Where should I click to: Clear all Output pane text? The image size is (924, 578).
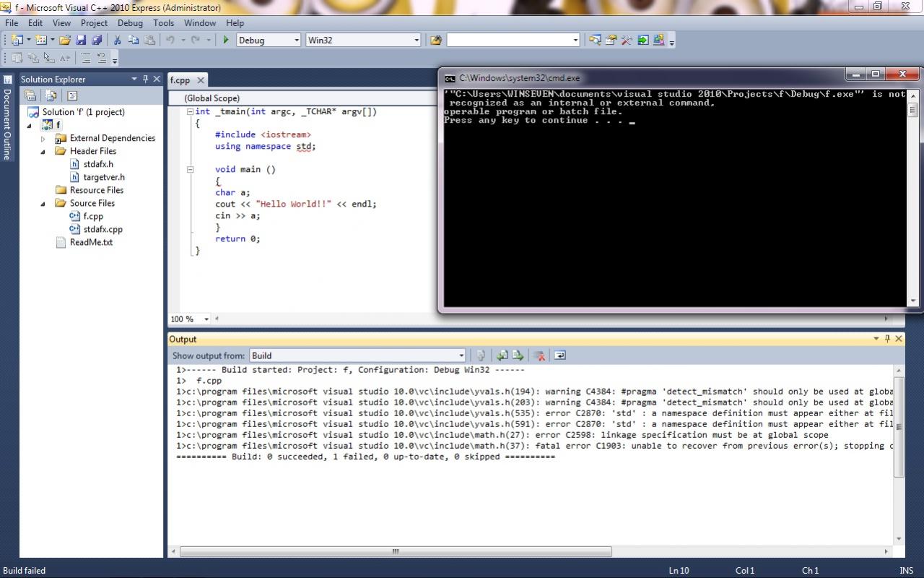click(x=539, y=355)
